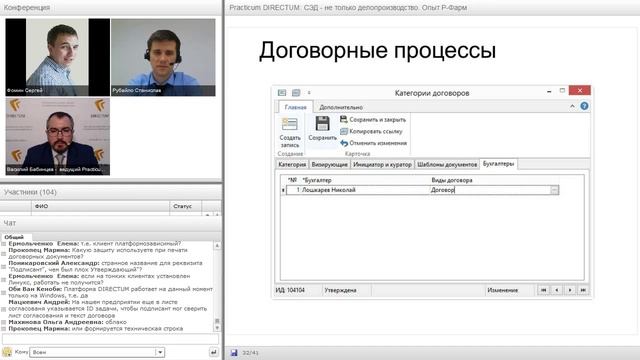Select the Бухгалтеры tab

coord(498,164)
